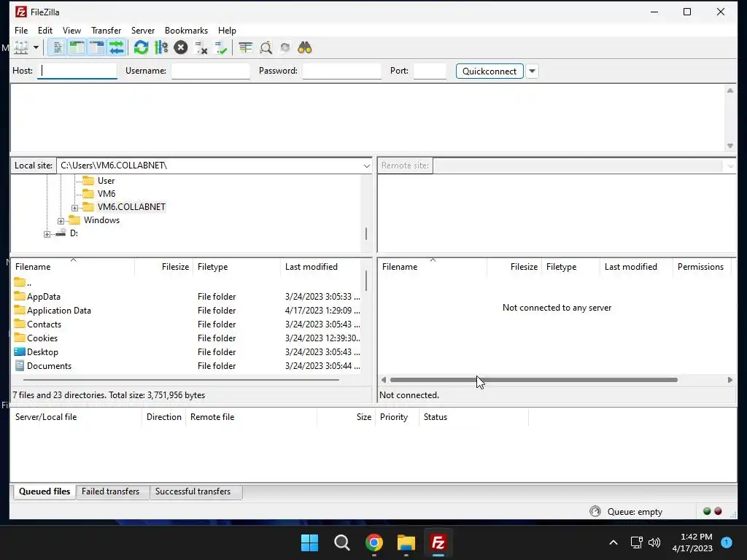Open the Site Manager icon
Screen dimensions: 747x560
click(21, 47)
